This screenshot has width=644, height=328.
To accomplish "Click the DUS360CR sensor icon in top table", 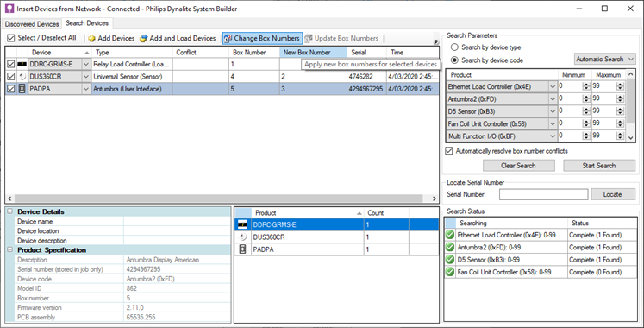I will (x=22, y=77).
